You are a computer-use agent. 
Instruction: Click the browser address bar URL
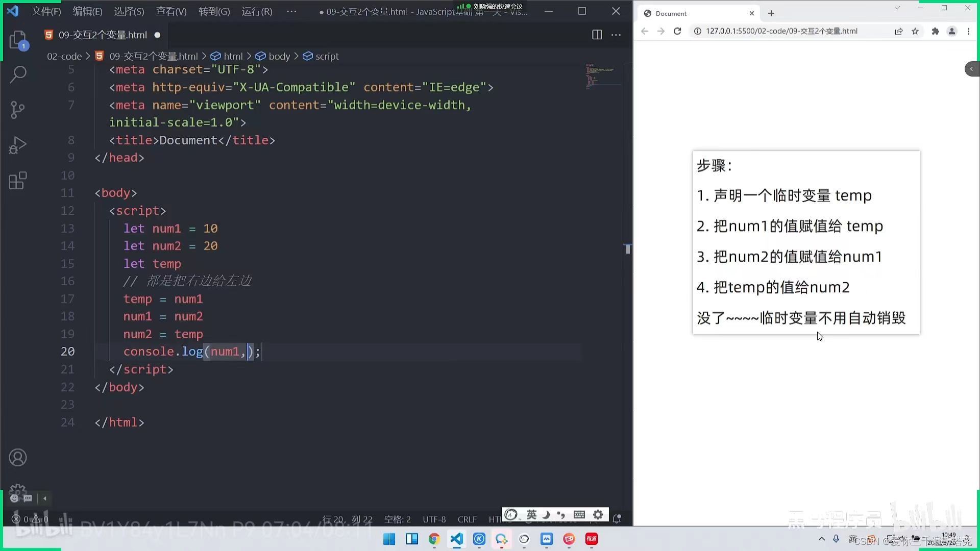tap(781, 31)
